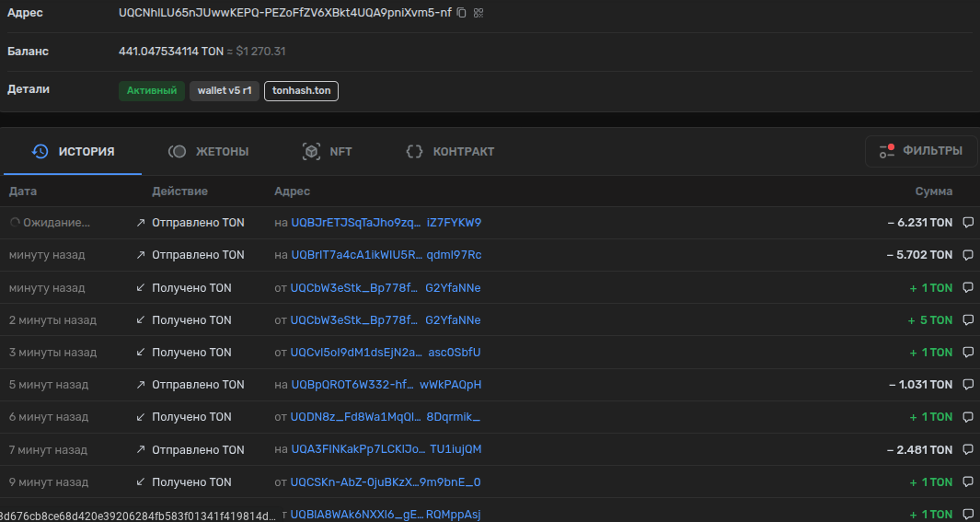Screen dimensions: 980x522
Task: Show QR code for the wallet address
Action: (x=478, y=13)
